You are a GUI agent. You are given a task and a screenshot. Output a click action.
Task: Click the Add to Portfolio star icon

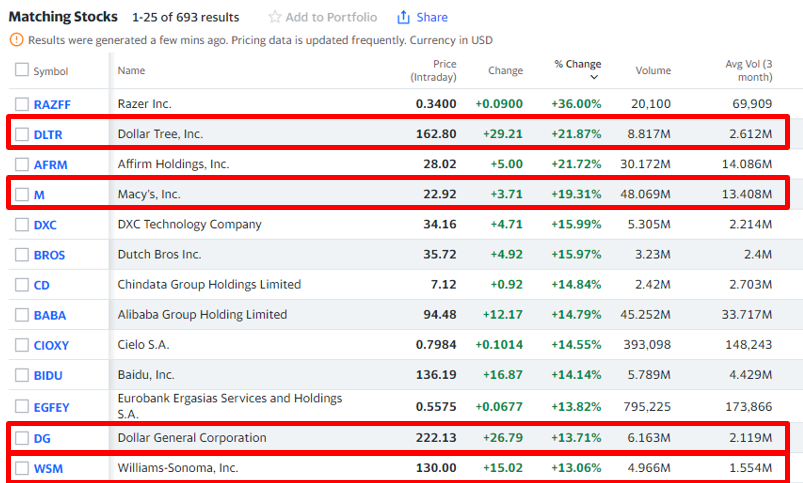(x=275, y=17)
